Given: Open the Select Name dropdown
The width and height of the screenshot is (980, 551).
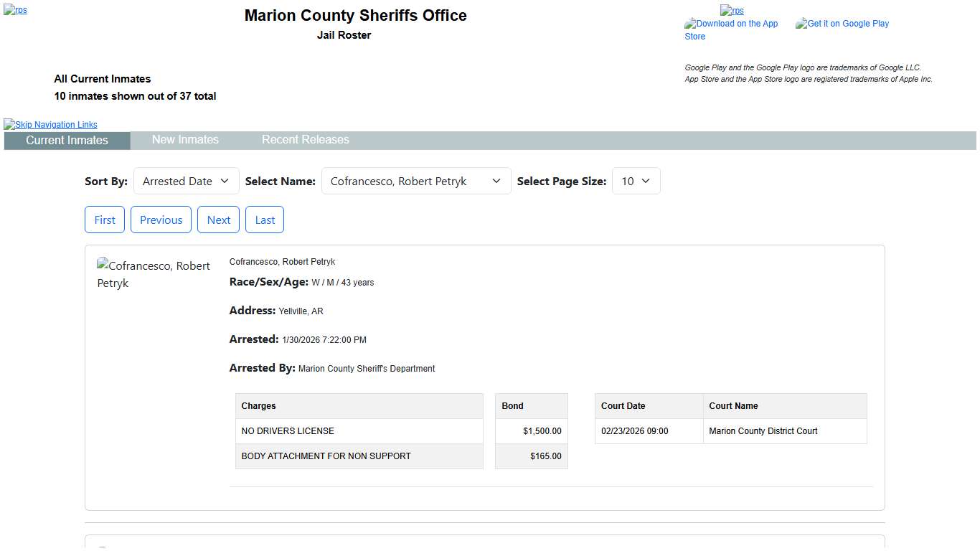Looking at the screenshot, I should [x=415, y=182].
